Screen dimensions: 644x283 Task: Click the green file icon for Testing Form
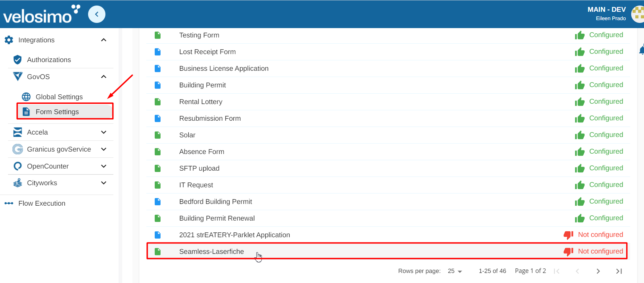(x=158, y=35)
